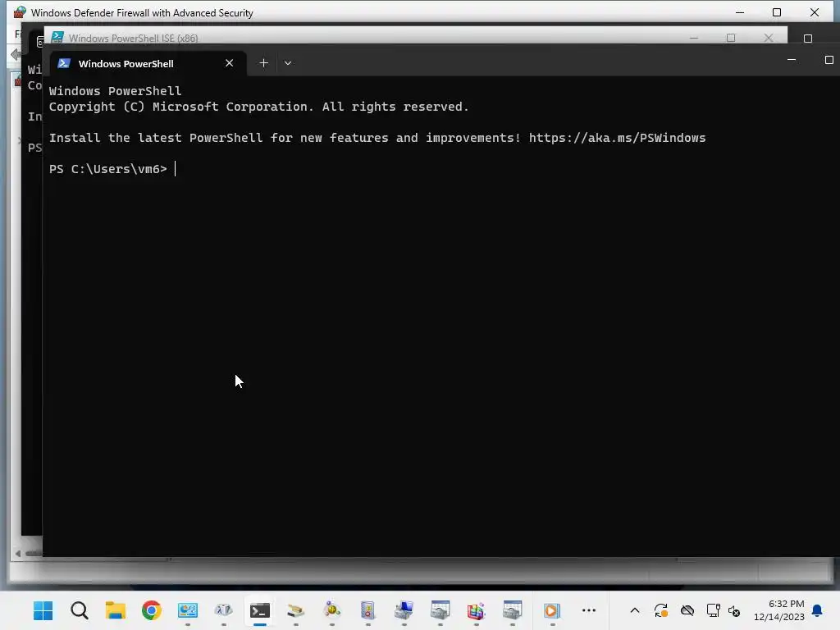Screen dimensions: 840x630
Task: Open network status tray icon
Action: tap(713, 610)
